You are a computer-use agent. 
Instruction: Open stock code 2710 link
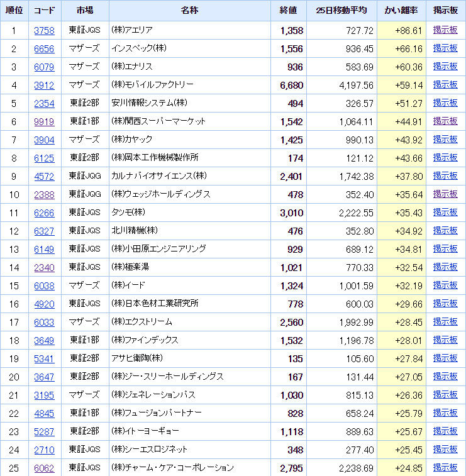point(44,450)
